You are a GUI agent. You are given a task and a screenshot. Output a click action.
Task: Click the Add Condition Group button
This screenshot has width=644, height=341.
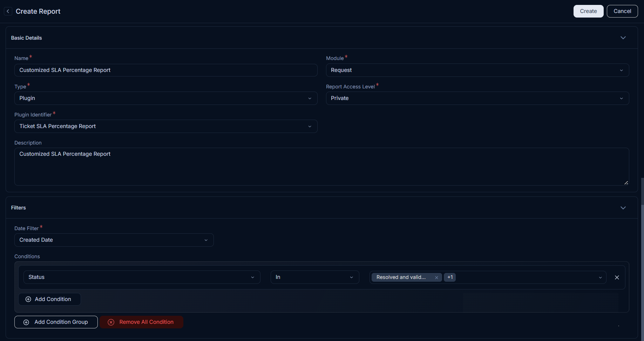(56, 322)
